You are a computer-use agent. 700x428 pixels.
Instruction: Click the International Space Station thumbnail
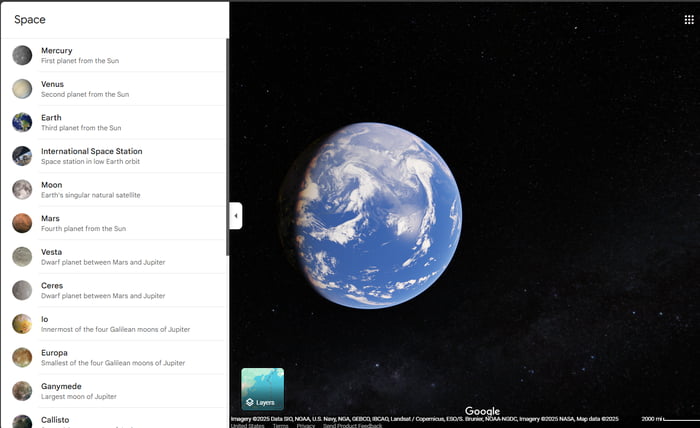point(22,156)
